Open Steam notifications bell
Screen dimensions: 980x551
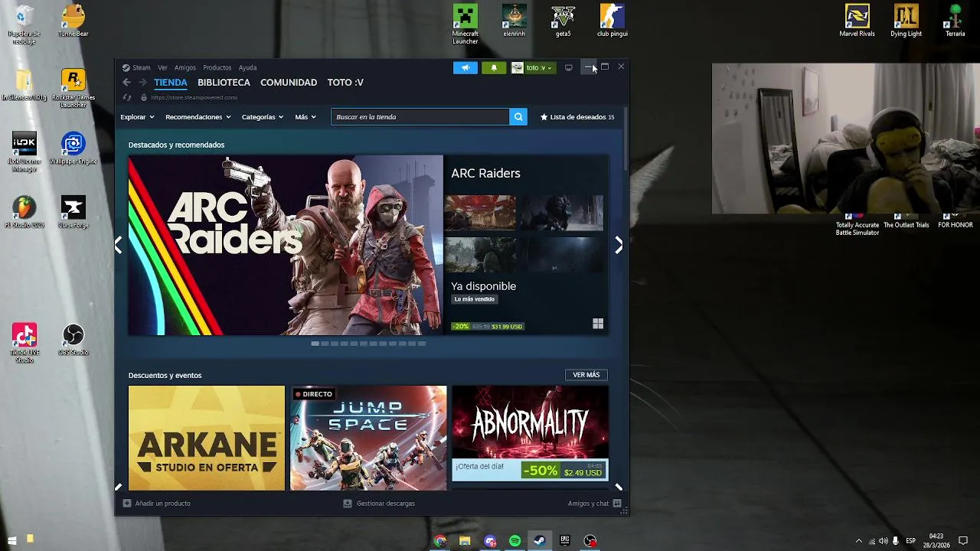(x=494, y=67)
